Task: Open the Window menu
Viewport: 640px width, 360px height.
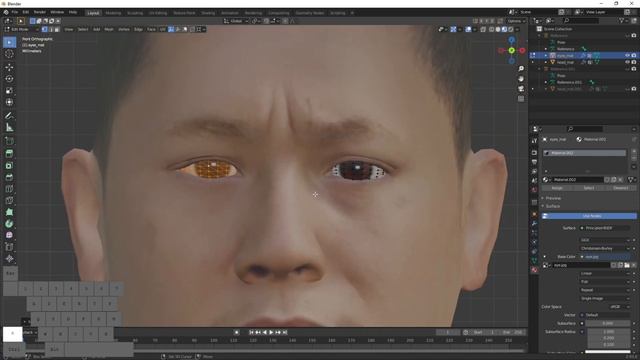Action: coord(57,12)
